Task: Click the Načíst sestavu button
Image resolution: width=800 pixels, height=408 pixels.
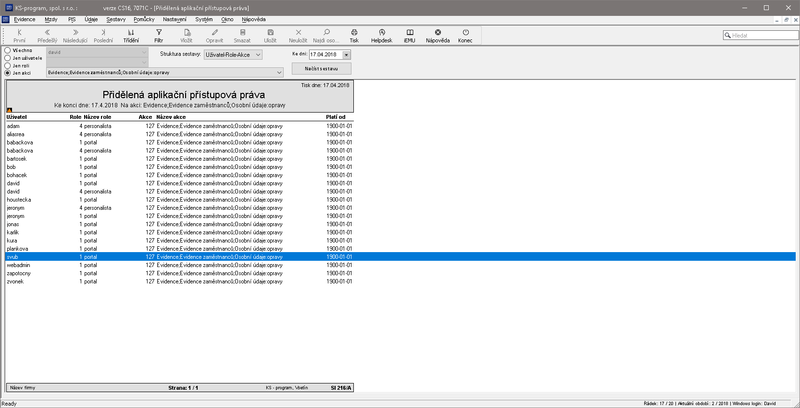Action: 321,68
